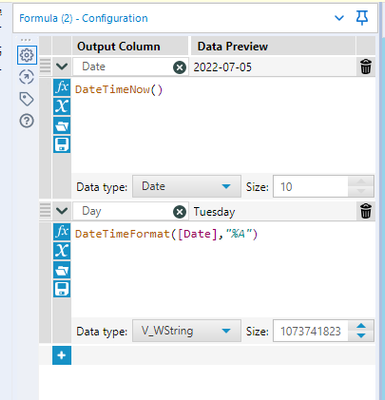This screenshot has height=400, width=385.
Task: Click the 2022-07-05 data preview value
Action: [223, 67]
